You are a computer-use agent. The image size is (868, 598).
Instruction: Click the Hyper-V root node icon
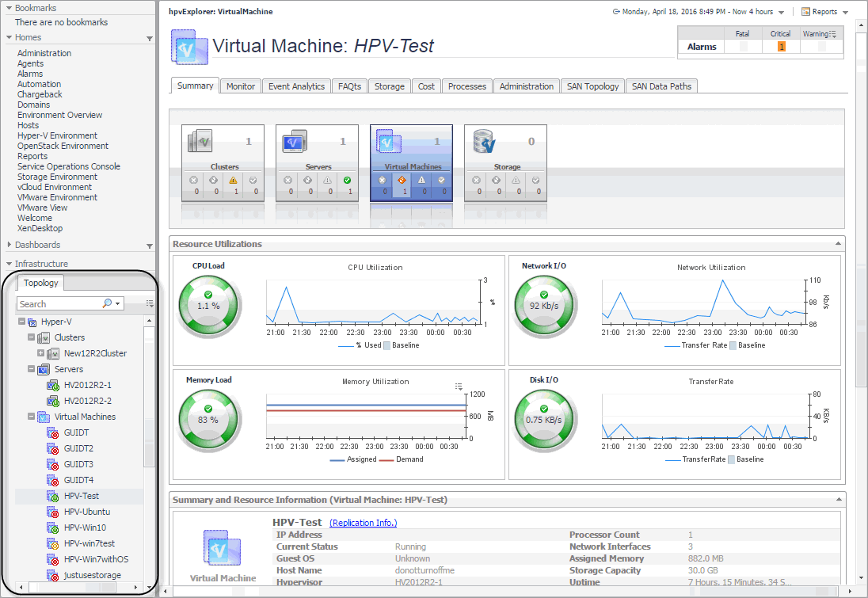(x=32, y=322)
